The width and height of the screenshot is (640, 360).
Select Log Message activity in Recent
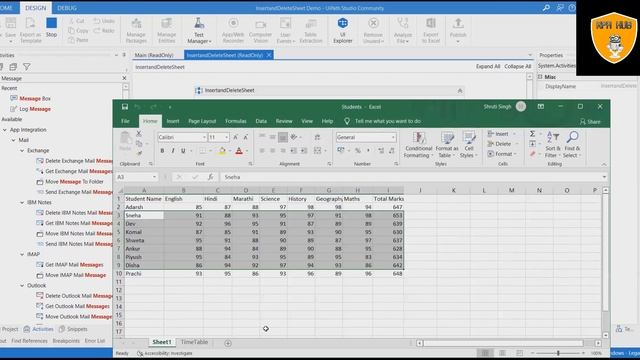(x=35, y=109)
